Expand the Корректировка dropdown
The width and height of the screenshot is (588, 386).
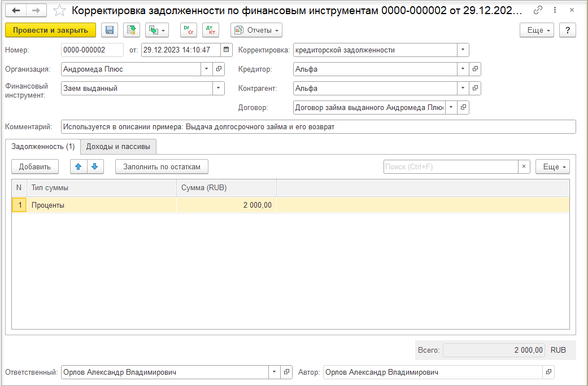click(x=463, y=50)
